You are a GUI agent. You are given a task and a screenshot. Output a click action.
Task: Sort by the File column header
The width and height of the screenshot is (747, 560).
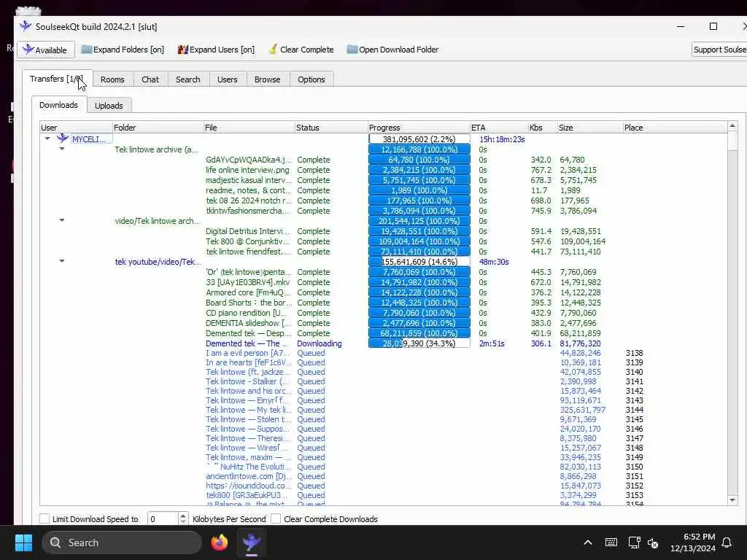pyautogui.click(x=249, y=128)
